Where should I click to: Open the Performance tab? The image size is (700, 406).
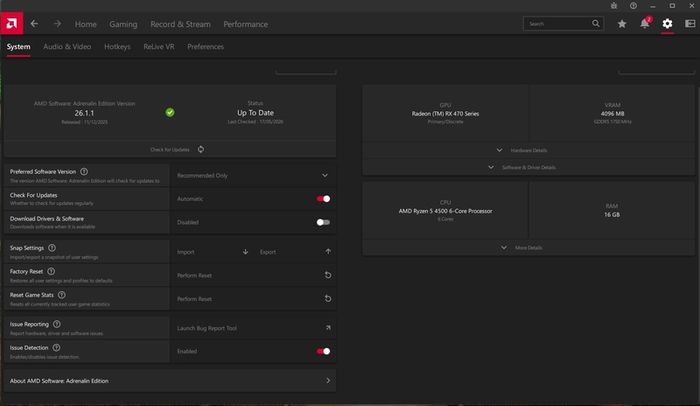coord(246,24)
